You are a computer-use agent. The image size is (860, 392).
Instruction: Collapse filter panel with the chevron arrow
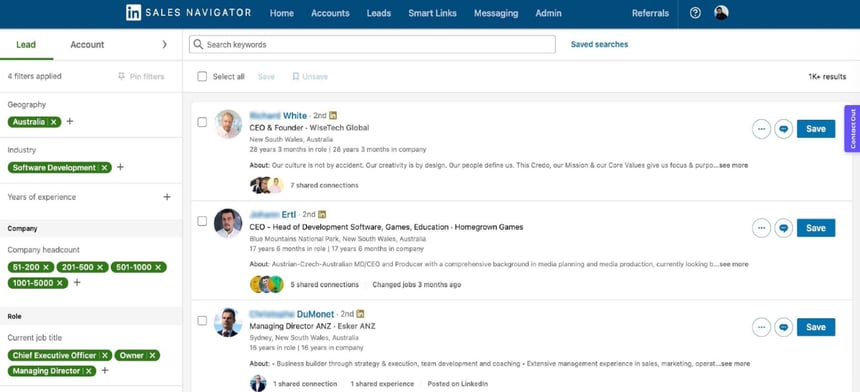pyautogui.click(x=164, y=44)
